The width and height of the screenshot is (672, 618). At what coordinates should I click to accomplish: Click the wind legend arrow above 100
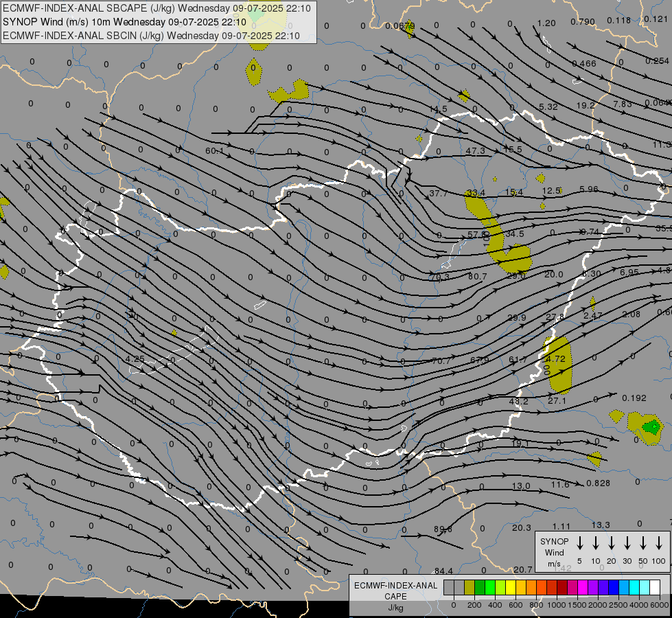click(659, 543)
